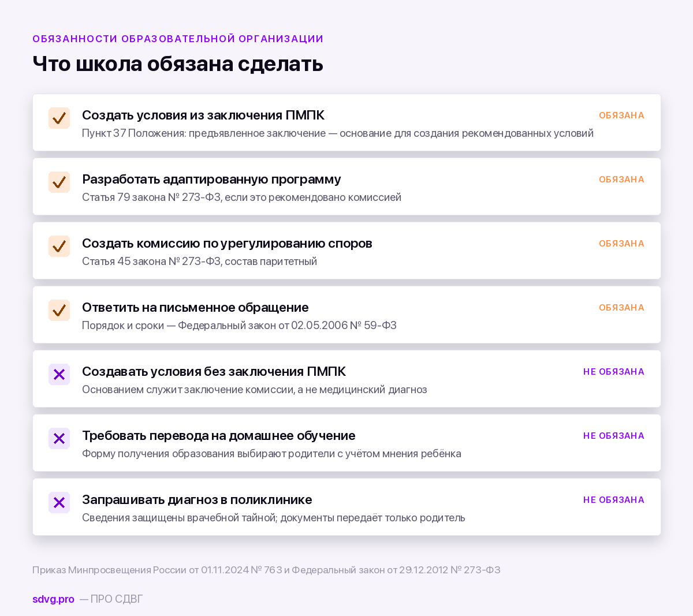Click cross icon beside "Создавать условия без заключения ПМПК"

click(59, 375)
